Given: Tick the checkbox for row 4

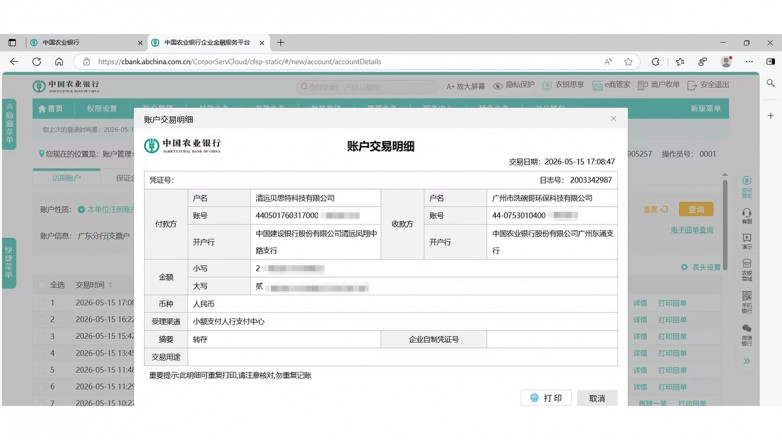Looking at the screenshot, I should pos(42,353).
